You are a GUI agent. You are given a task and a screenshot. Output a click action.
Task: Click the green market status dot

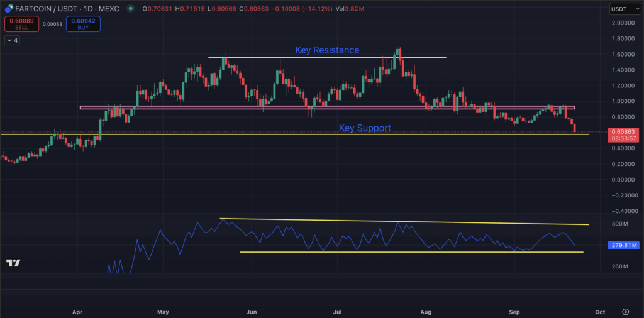(x=131, y=8)
